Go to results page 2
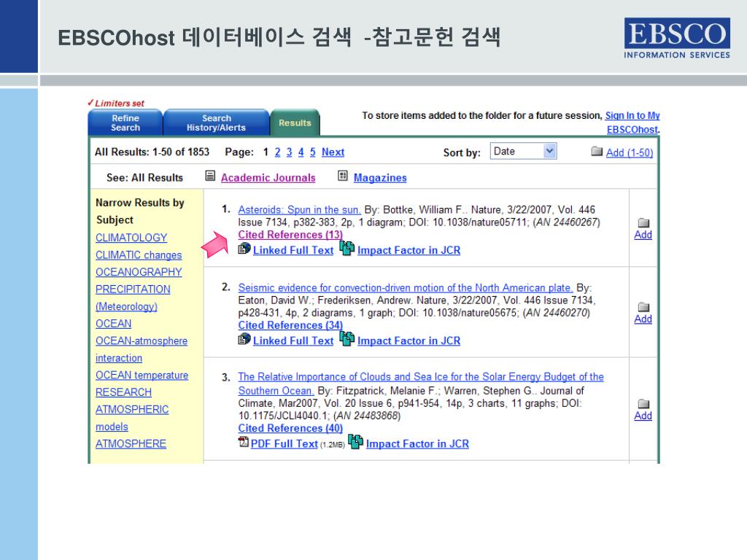 [x=278, y=152]
